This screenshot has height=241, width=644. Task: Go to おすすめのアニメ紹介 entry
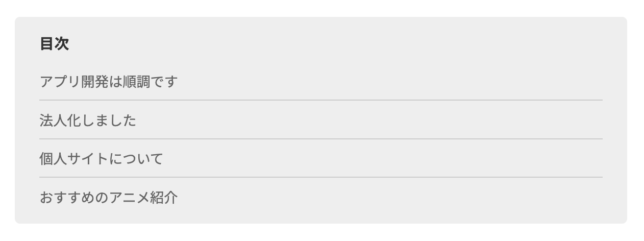(108, 198)
